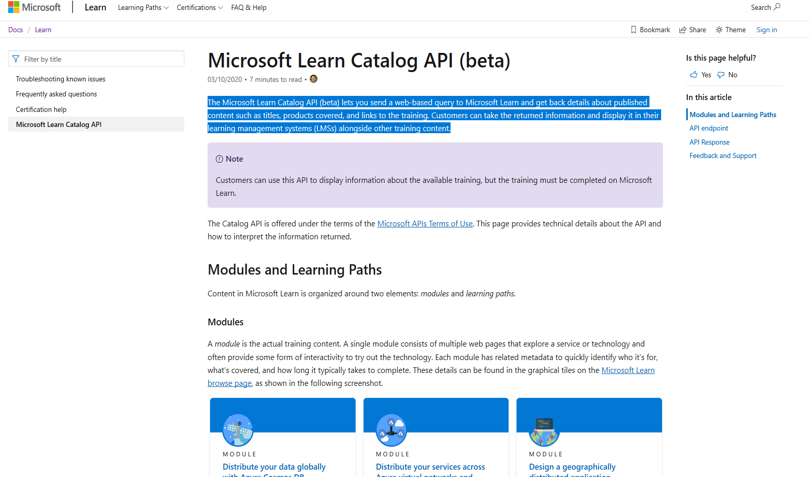Click the Microsoft logo
Viewport: 810px width, 477px height.
pyautogui.click(x=34, y=7)
